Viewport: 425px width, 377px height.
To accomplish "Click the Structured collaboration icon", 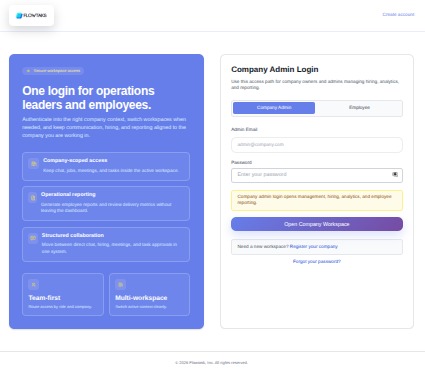I will (33, 238).
